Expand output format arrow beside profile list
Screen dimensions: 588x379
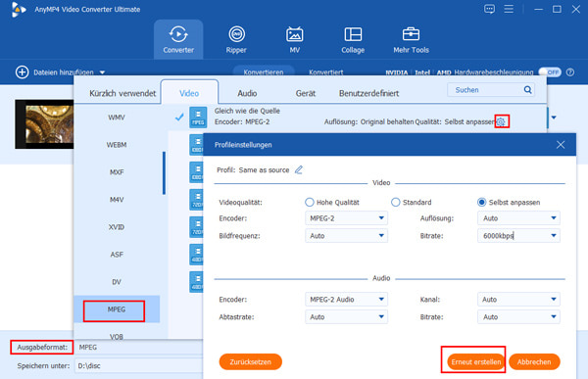554,118
